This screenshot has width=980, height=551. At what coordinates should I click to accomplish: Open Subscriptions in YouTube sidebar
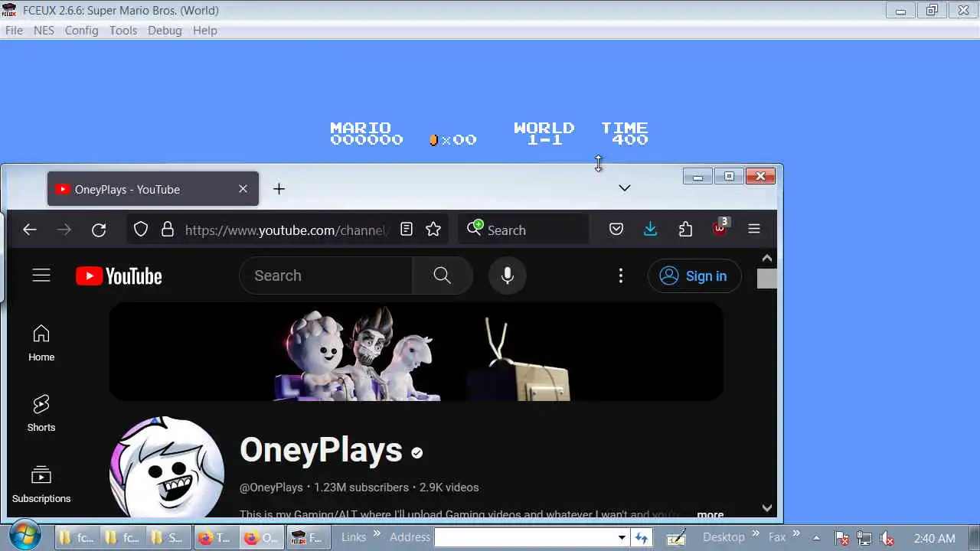41,484
